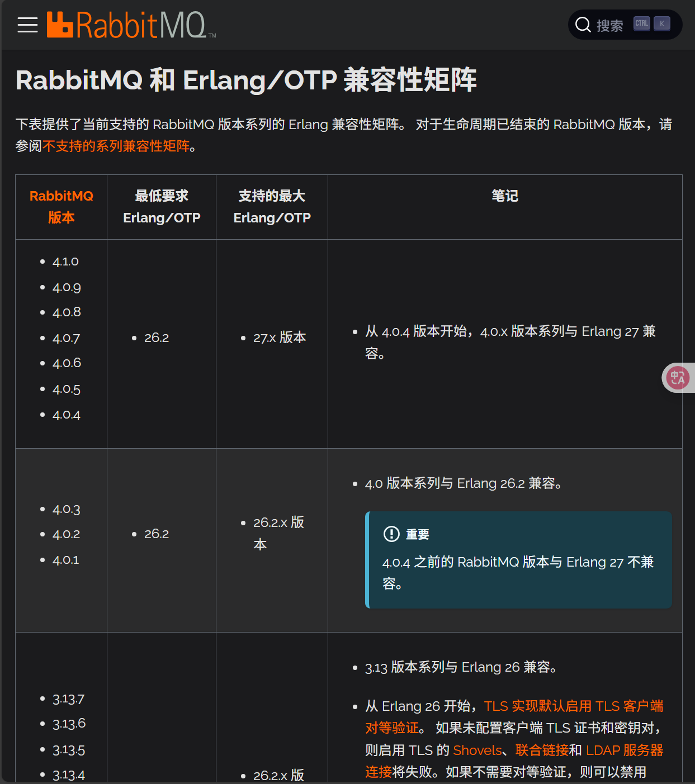Click the 27.x 版本 maximum Erlang entry

(x=280, y=338)
